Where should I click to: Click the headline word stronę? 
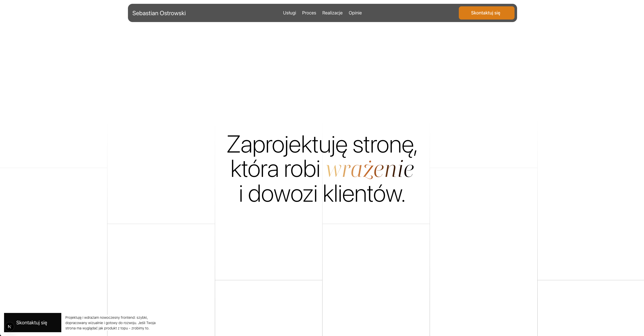(384, 145)
